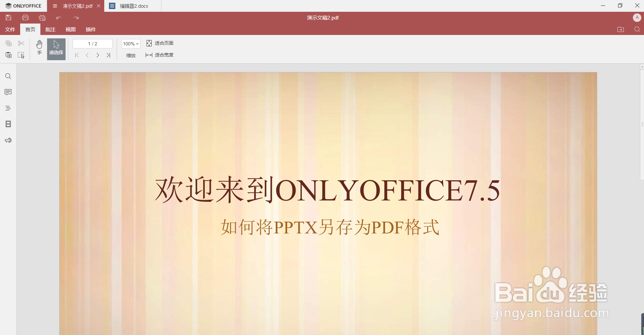Activate the Select (请选择) tool
This screenshot has width=644, height=335.
[56, 49]
